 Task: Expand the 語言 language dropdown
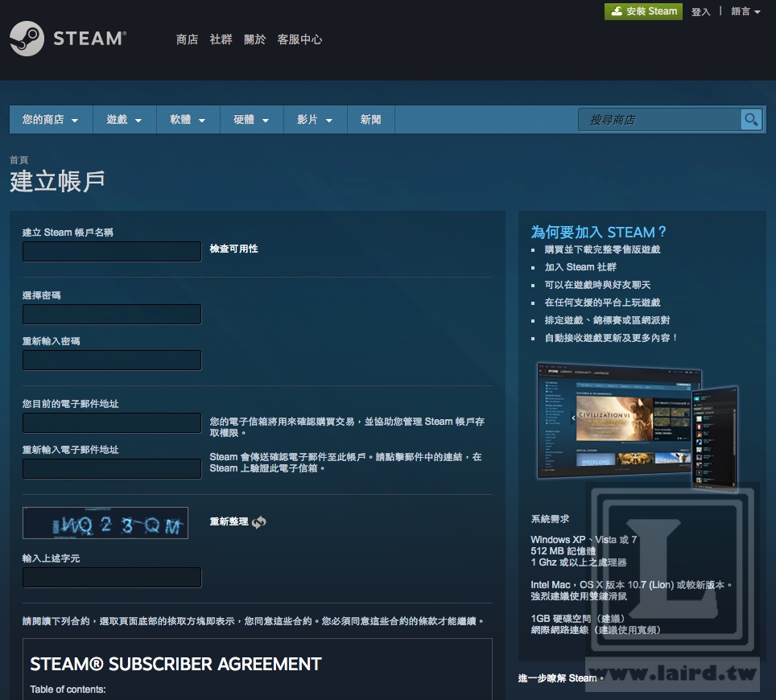coord(745,11)
